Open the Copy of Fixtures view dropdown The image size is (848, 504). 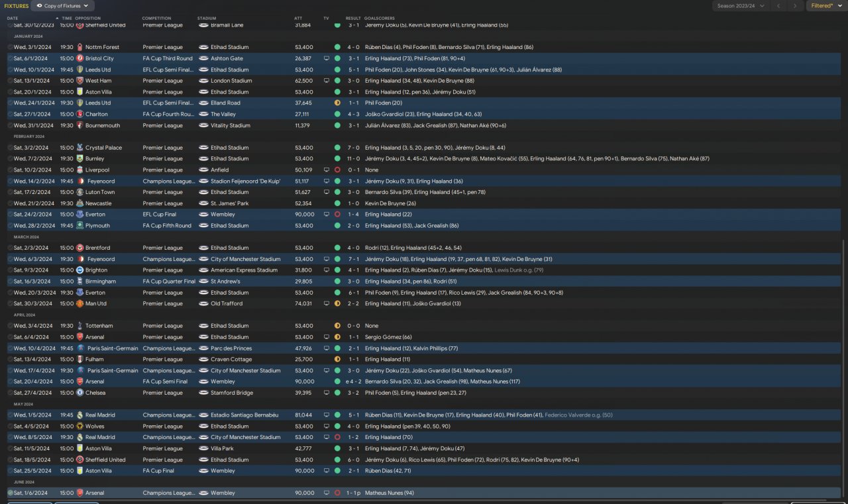coord(62,6)
